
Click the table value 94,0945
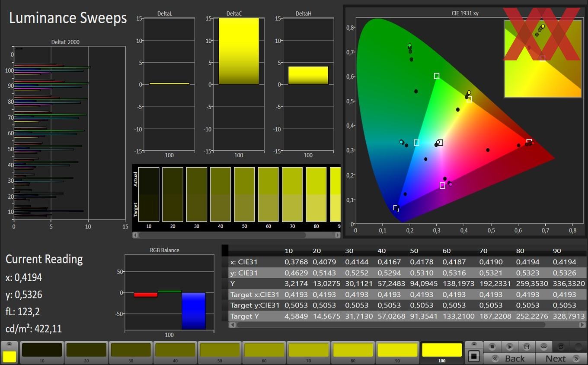(424, 283)
